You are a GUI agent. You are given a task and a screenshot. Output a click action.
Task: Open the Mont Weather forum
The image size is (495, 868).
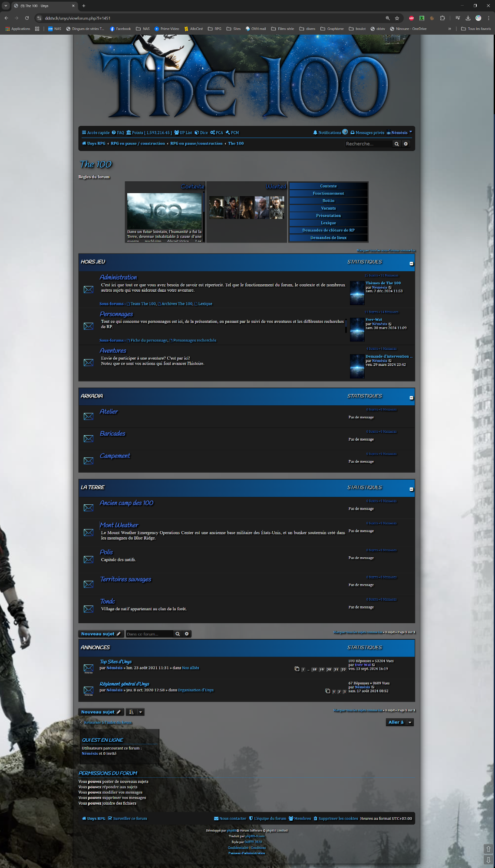point(119,525)
